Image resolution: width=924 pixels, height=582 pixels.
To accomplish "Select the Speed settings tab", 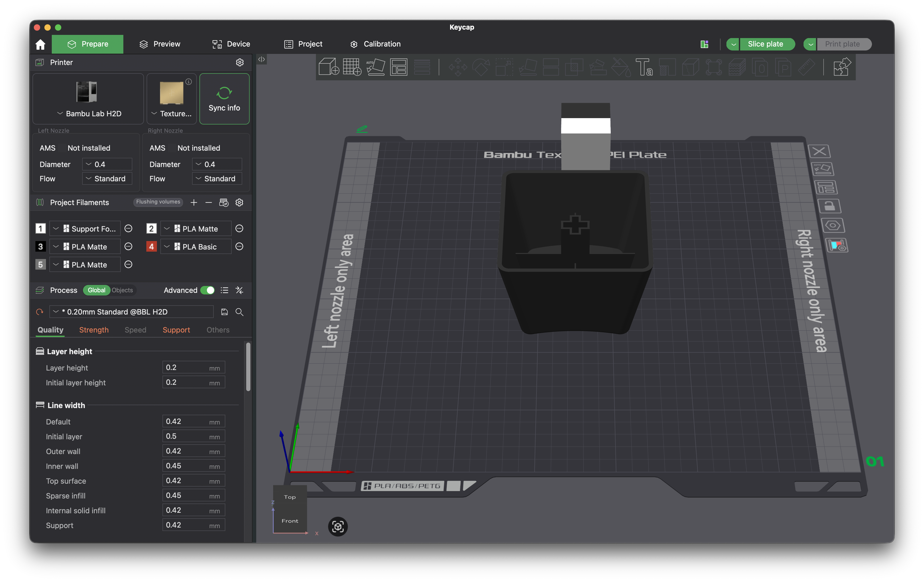I will click(x=136, y=330).
